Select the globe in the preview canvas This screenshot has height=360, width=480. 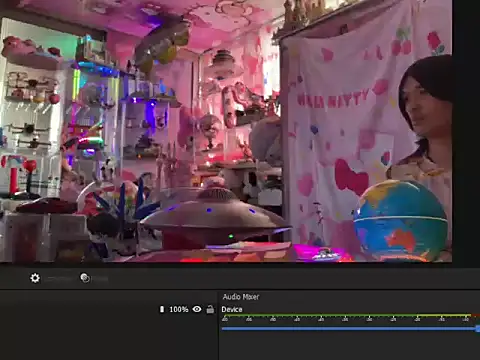point(400,220)
